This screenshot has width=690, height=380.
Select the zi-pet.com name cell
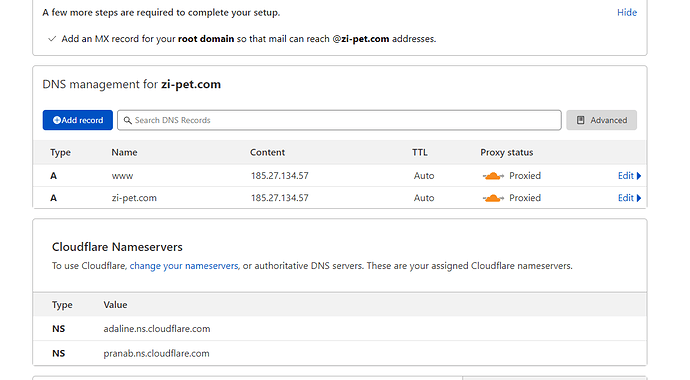tap(134, 198)
